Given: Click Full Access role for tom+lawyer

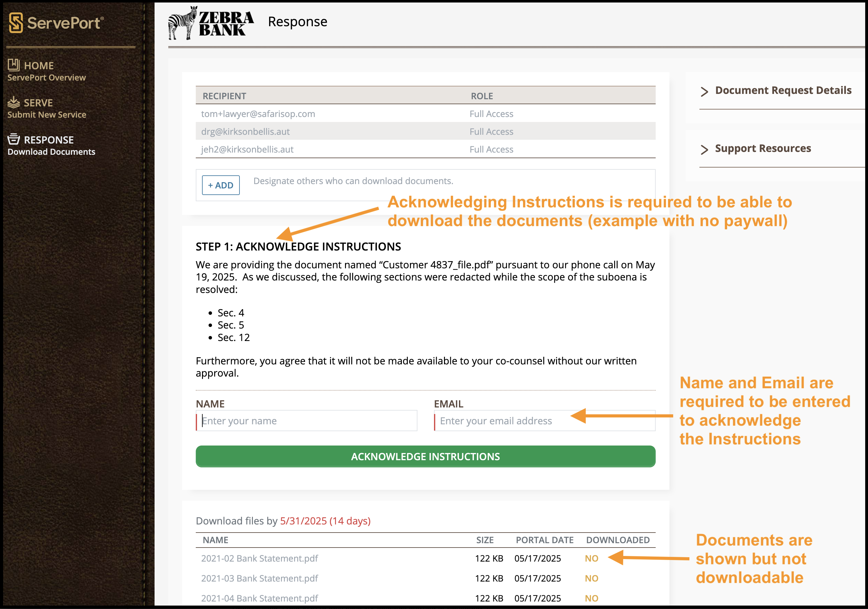Looking at the screenshot, I should (x=491, y=114).
